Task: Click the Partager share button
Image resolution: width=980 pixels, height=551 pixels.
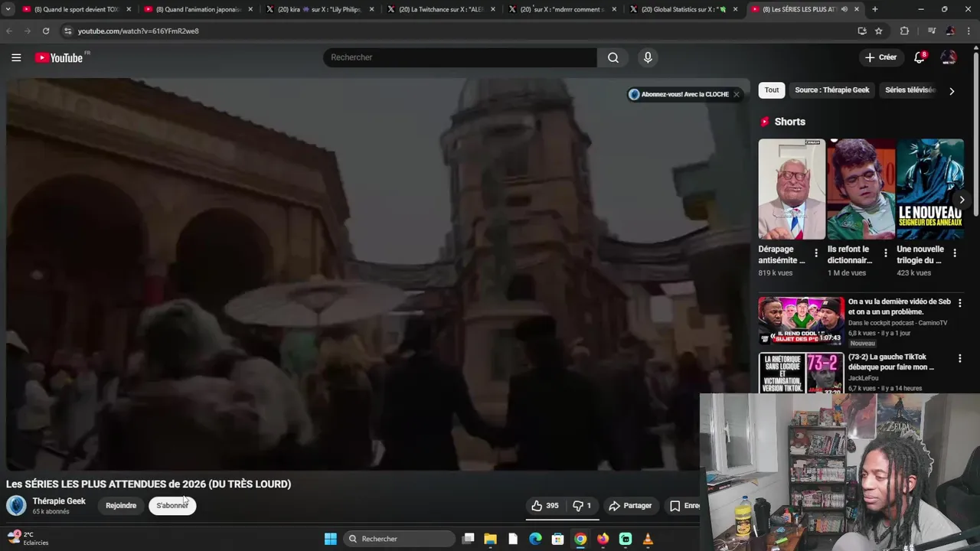Action: [x=630, y=506]
